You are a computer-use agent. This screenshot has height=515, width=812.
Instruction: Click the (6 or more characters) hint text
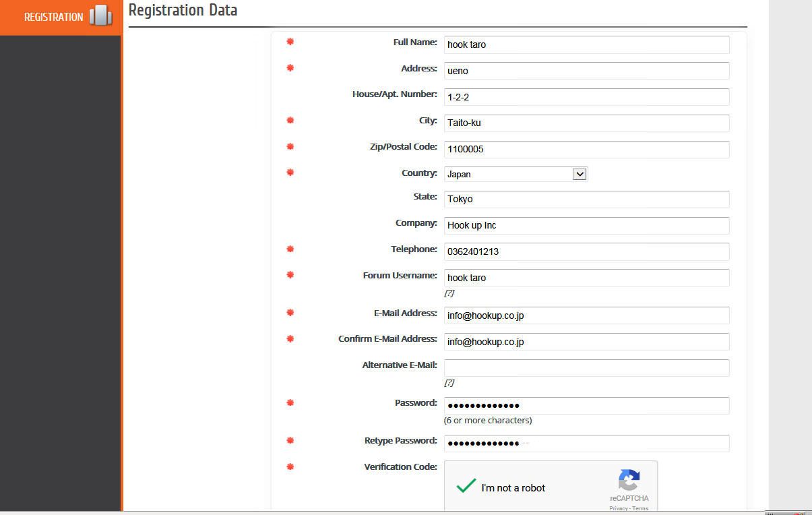point(488,421)
